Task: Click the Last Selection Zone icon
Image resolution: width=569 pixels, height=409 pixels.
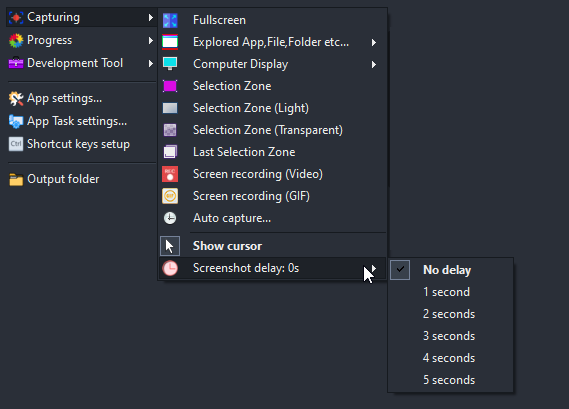Action: coord(170,152)
